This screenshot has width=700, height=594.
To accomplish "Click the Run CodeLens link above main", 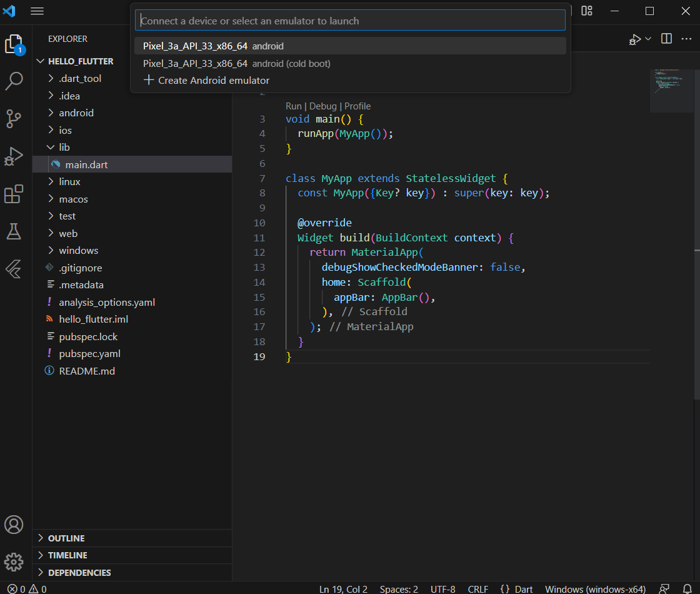I will point(293,106).
